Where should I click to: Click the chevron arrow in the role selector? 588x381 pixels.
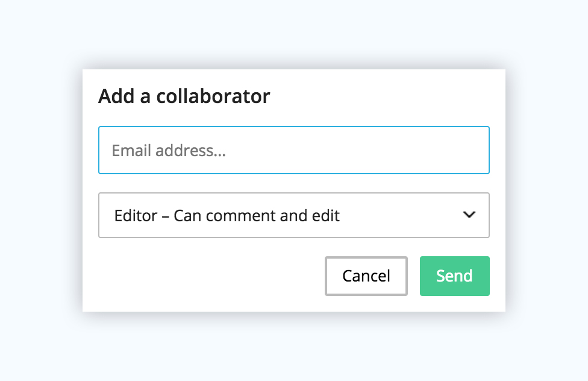pos(469,215)
